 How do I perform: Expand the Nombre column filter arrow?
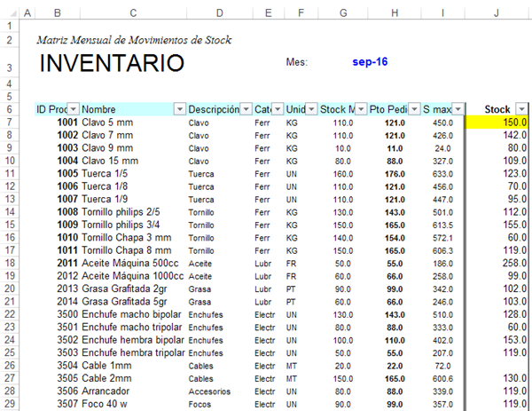pos(180,109)
